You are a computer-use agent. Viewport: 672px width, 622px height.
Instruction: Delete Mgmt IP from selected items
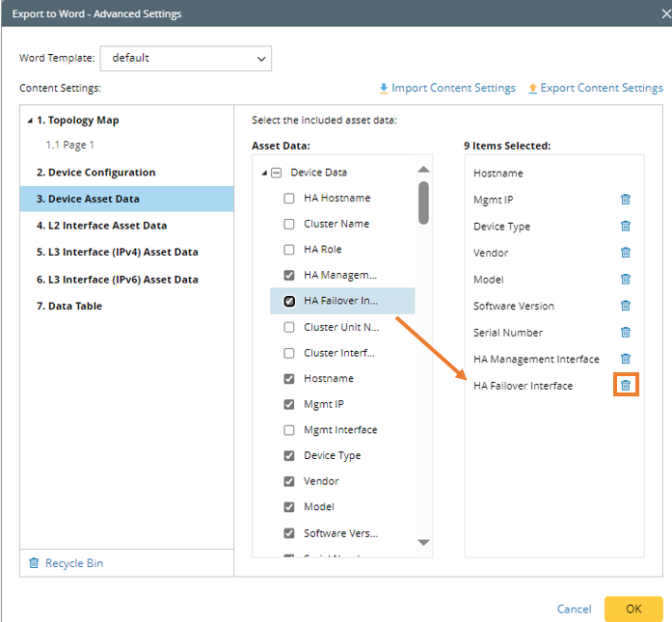click(625, 200)
